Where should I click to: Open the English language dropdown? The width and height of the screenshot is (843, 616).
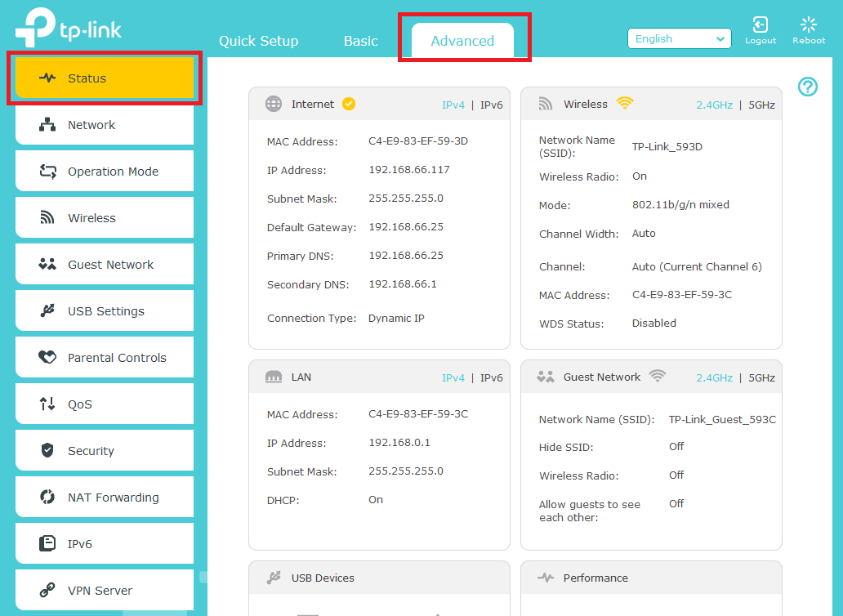[x=679, y=38]
